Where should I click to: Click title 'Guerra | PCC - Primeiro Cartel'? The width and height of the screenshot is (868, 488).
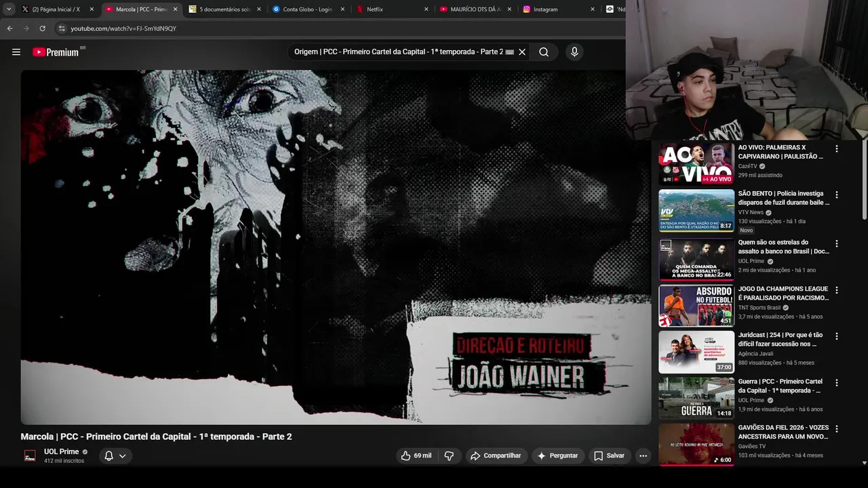781,386
